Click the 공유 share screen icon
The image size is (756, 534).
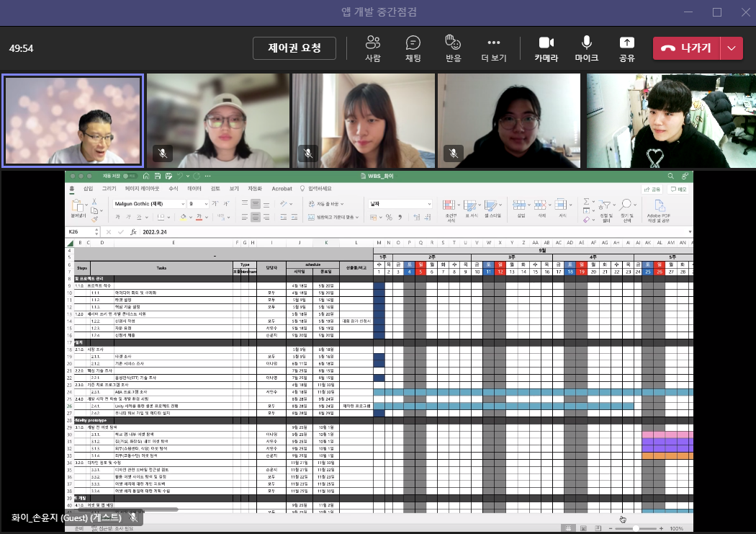pos(627,43)
